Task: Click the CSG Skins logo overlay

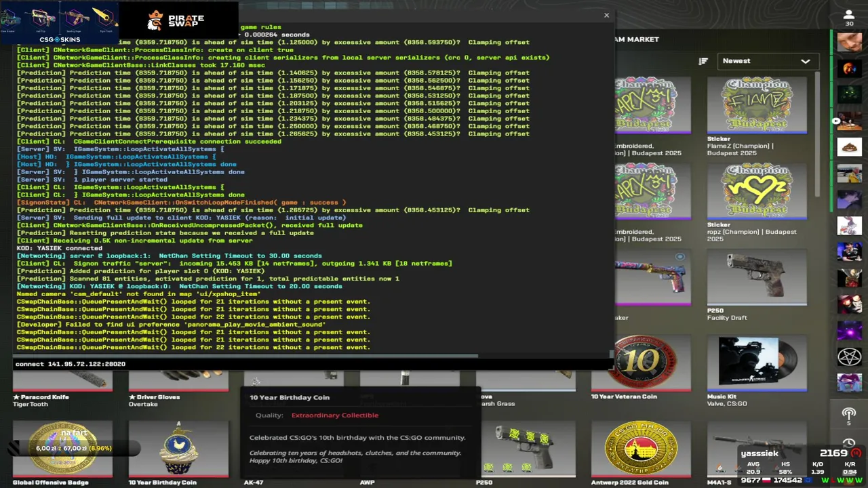Action: (60, 39)
